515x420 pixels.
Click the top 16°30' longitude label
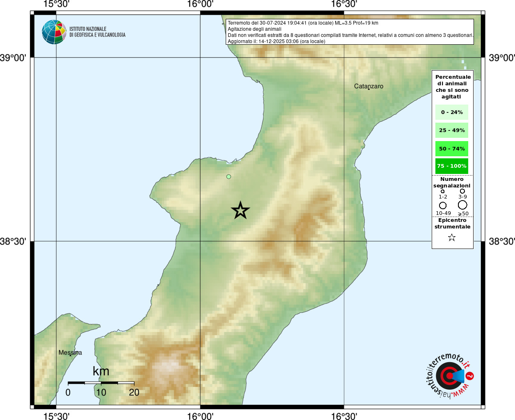click(x=344, y=4)
